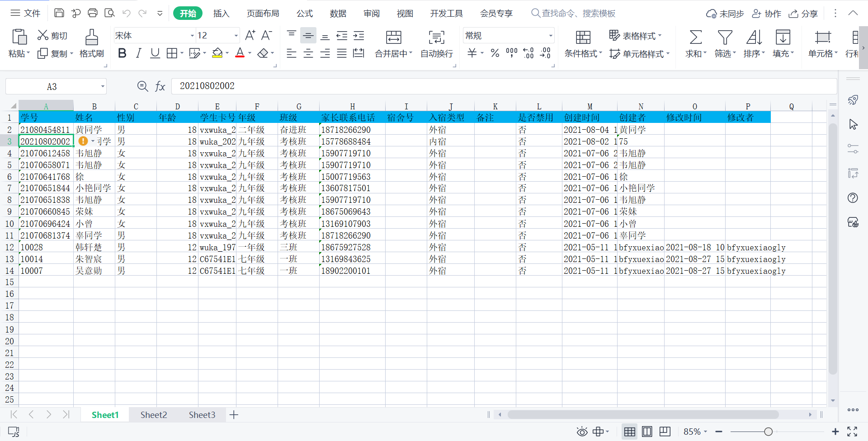Click the rocket icon in right sidebar

[x=853, y=100]
